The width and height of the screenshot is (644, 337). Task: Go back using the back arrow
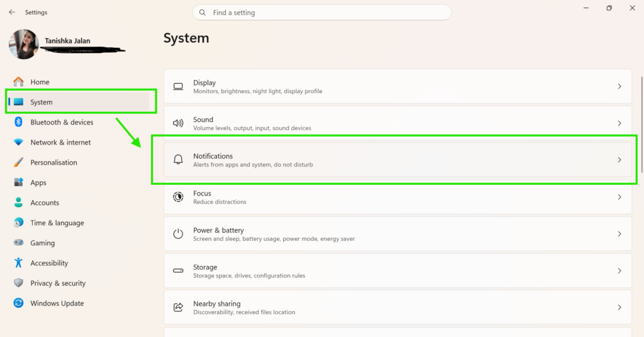(x=12, y=13)
